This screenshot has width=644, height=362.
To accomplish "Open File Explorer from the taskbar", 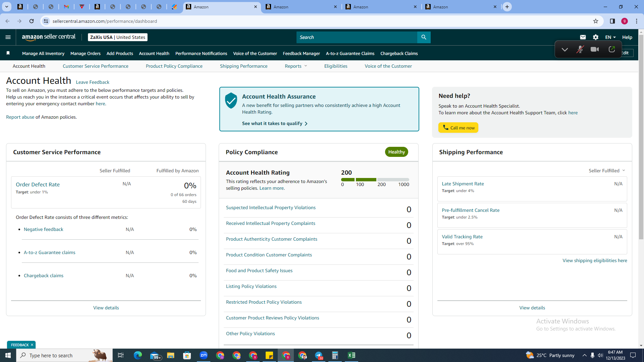I will tap(171, 355).
